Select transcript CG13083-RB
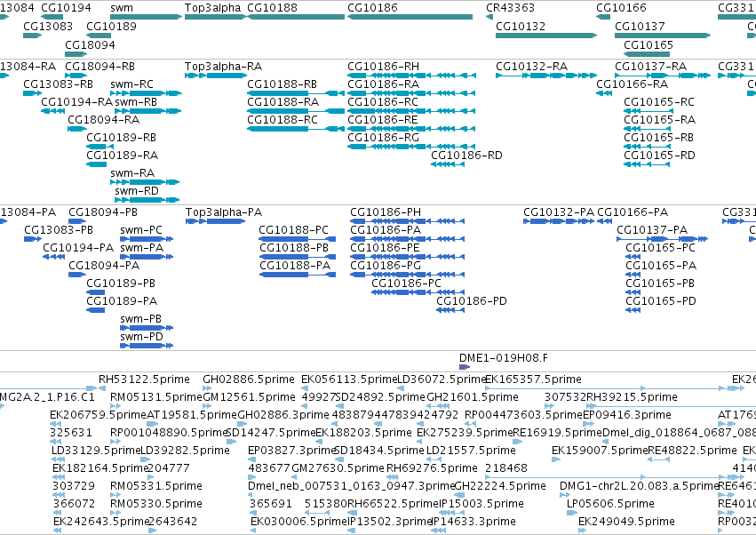The height and width of the screenshot is (535, 756). [32, 93]
